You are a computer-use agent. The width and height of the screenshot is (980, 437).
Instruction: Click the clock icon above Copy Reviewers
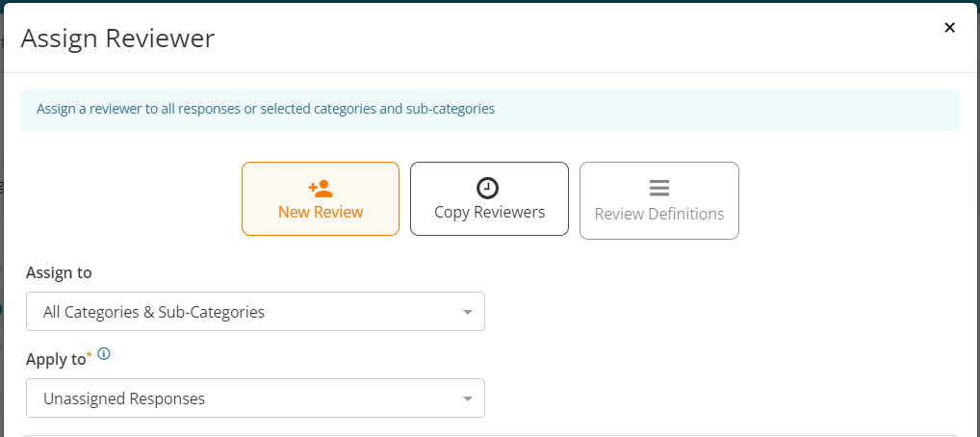pos(487,188)
